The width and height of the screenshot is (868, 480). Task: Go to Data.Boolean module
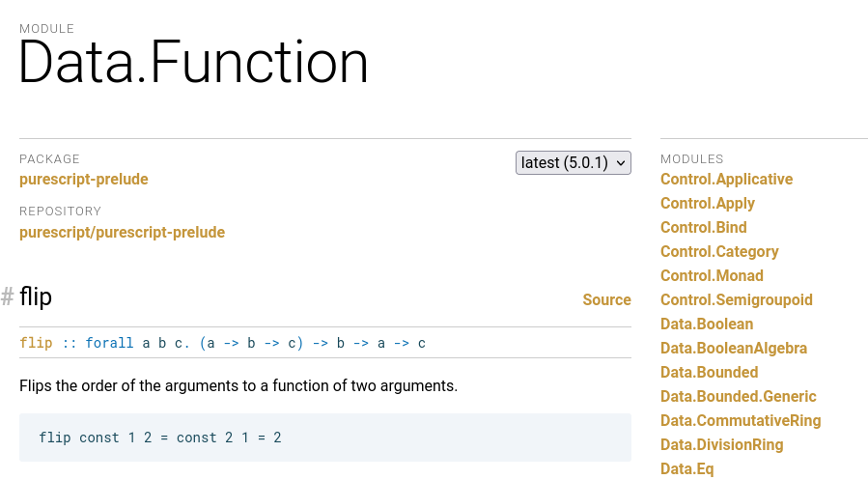pos(707,325)
